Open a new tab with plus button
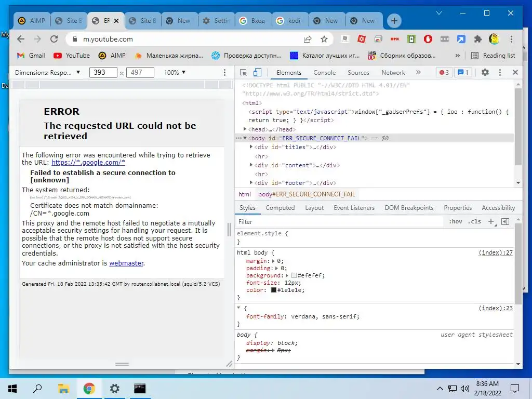 coord(394,21)
